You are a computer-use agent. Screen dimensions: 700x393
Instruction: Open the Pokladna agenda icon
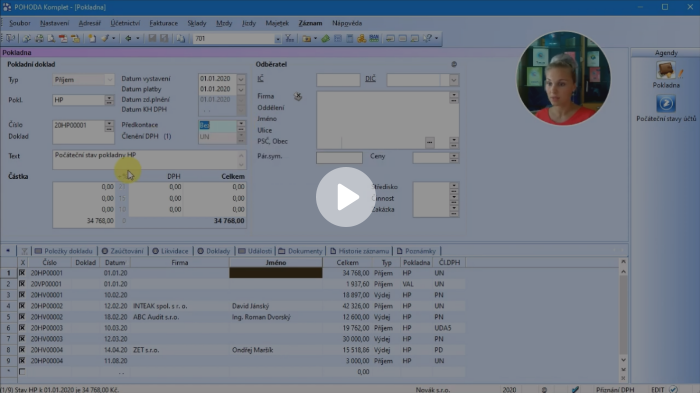coord(666,70)
